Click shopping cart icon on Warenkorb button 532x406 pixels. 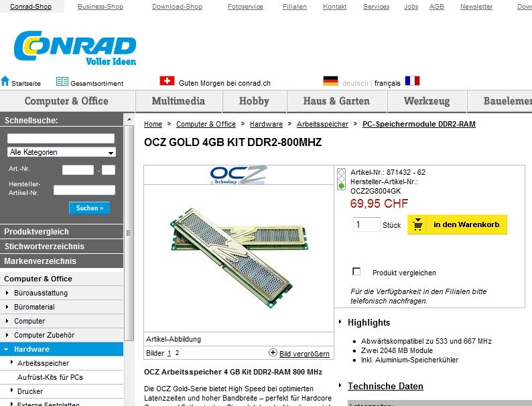417,224
